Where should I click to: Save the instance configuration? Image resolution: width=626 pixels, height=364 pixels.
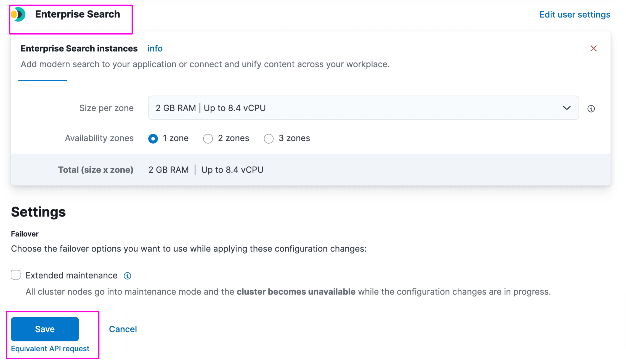click(45, 329)
